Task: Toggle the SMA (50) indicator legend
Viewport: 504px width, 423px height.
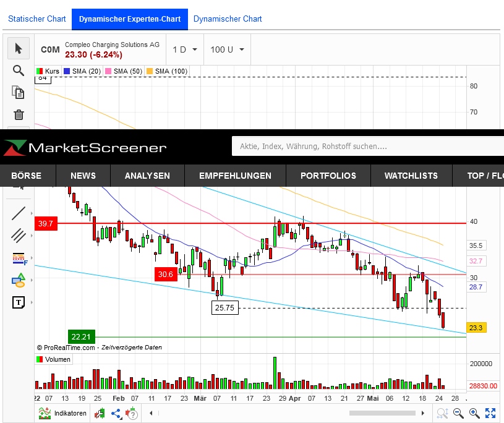Action: point(124,71)
